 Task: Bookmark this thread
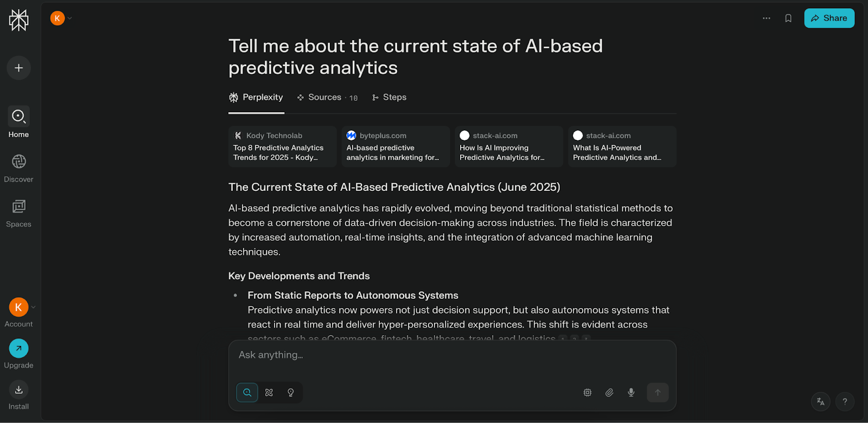[788, 18]
